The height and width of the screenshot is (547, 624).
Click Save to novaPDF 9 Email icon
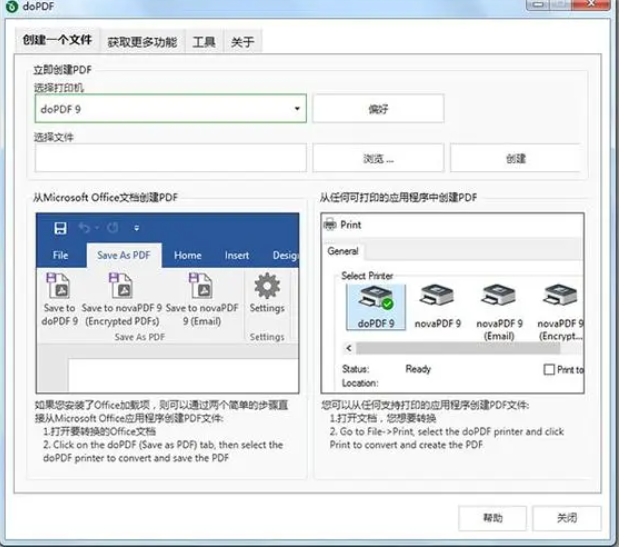click(201, 286)
